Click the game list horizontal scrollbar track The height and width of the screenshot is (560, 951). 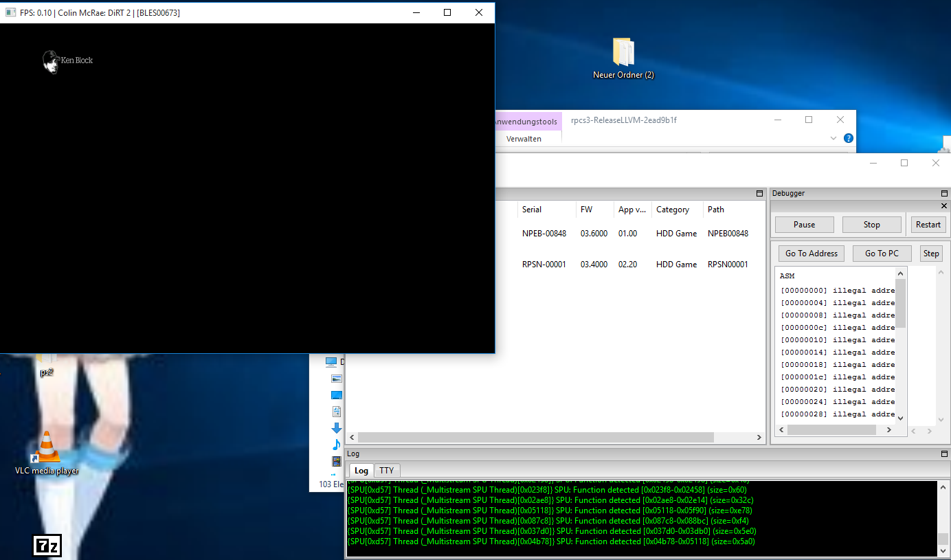tap(734, 438)
